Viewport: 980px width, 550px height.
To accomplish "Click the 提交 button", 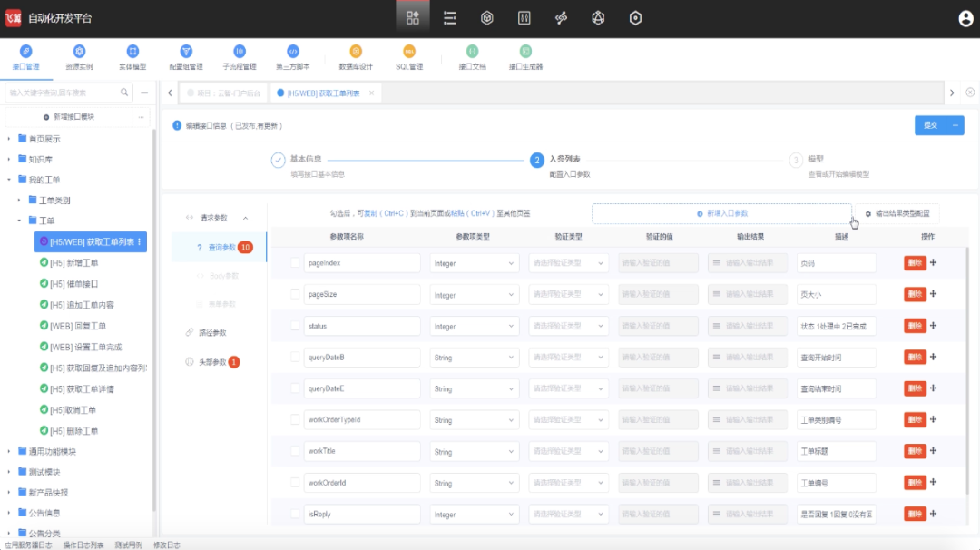I will click(931, 125).
